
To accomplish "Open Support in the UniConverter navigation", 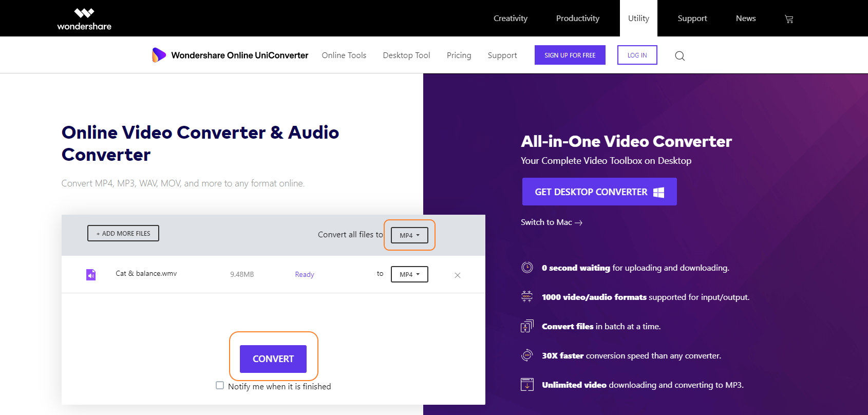I will pyautogui.click(x=502, y=55).
